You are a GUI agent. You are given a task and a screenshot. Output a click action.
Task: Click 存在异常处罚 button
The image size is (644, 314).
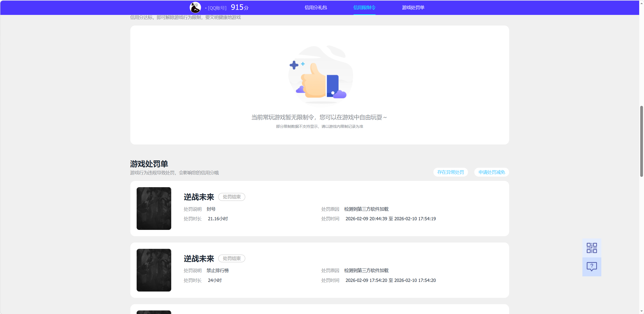451,172
